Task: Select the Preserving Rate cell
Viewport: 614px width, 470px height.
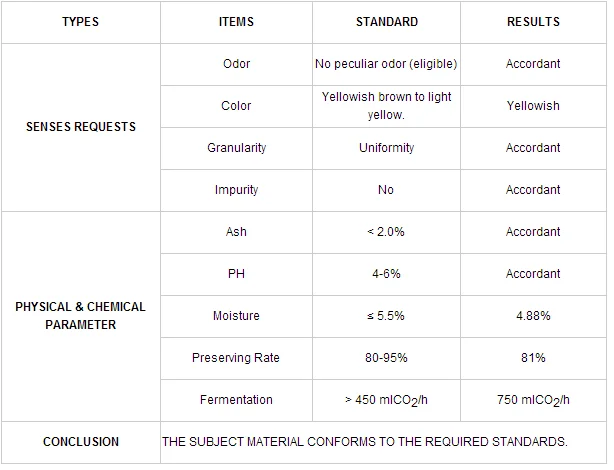Action: tap(236, 358)
